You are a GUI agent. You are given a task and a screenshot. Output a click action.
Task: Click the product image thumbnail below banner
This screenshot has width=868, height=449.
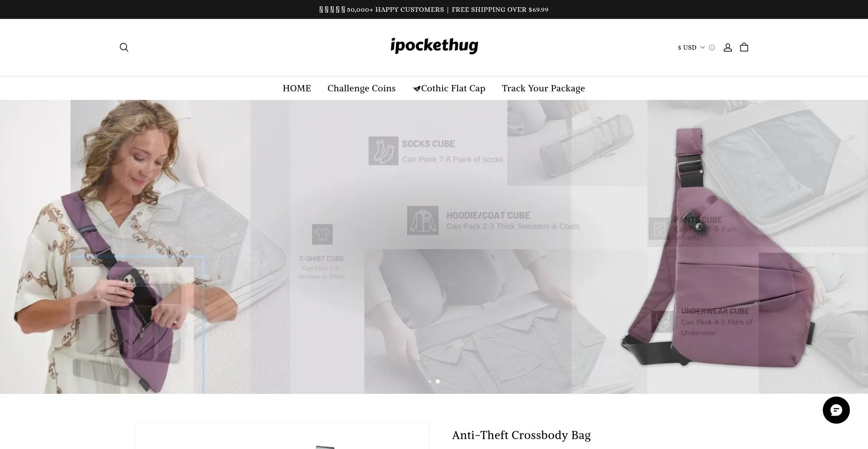(x=282, y=436)
